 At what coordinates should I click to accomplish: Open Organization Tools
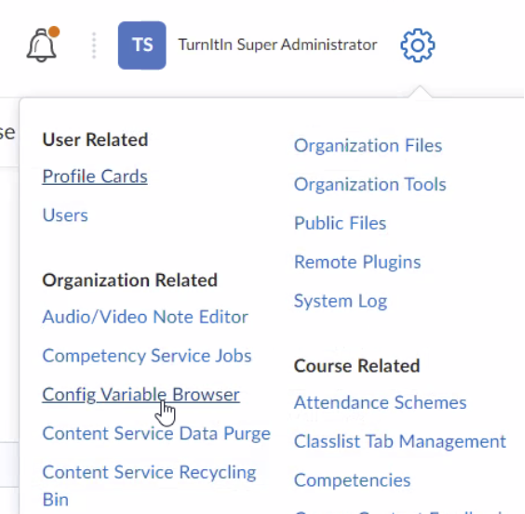coord(370,185)
